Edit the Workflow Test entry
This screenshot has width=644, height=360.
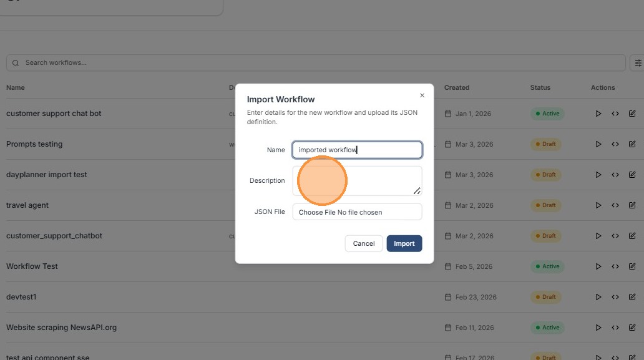coord(632,266)
